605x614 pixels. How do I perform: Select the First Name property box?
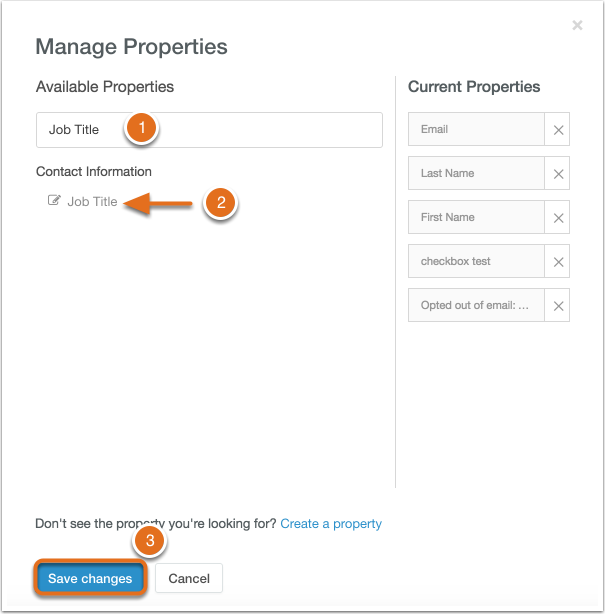[476, 217]
